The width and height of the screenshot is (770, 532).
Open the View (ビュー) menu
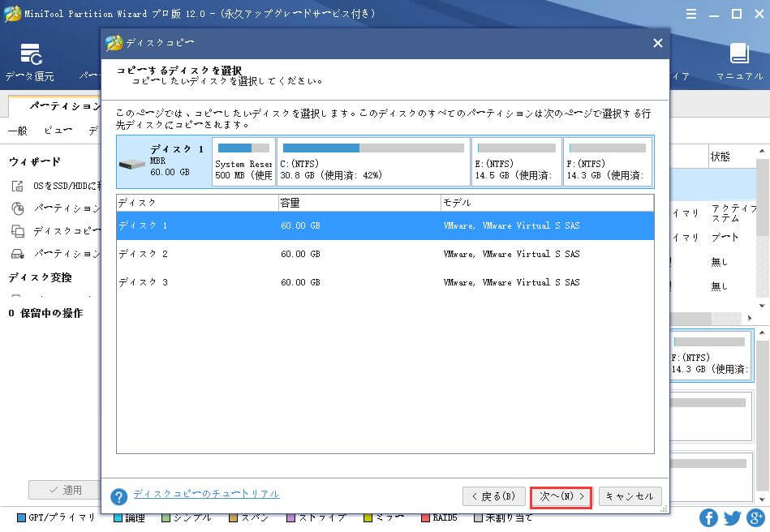click(58, 131)
